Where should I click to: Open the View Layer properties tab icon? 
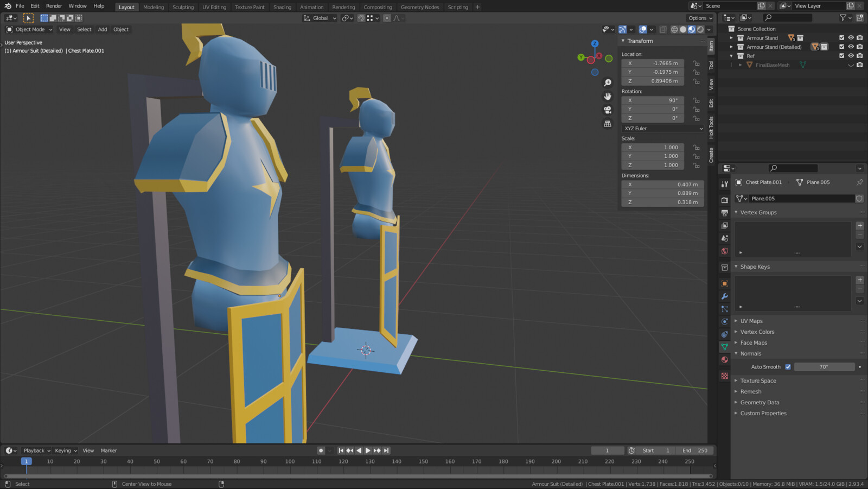[724, 225]
